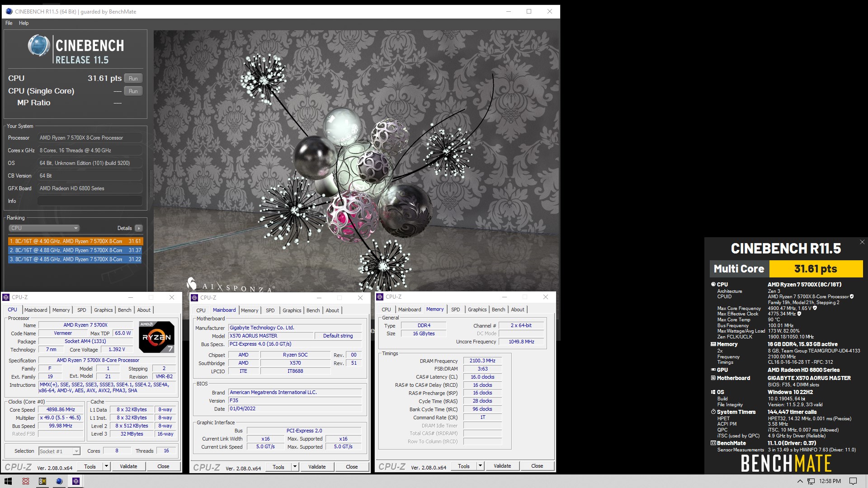Run the CPU (Single Core) benchmark

click(133, 91)
